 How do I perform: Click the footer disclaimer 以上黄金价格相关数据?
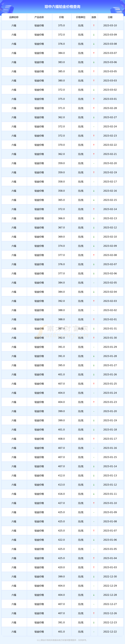[62, 640]
